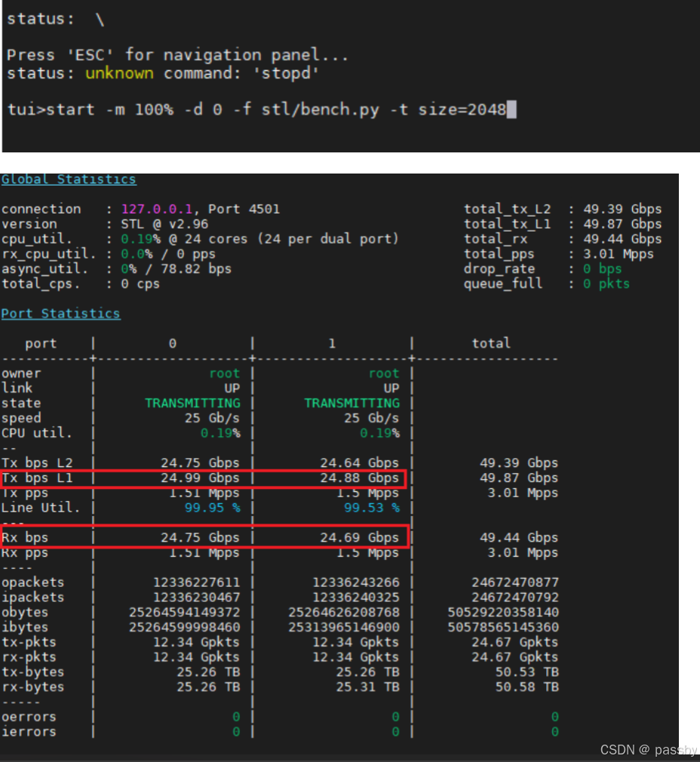Select Line Util. value 99.95 %
700x762 pixels.
tap(212, 508)
